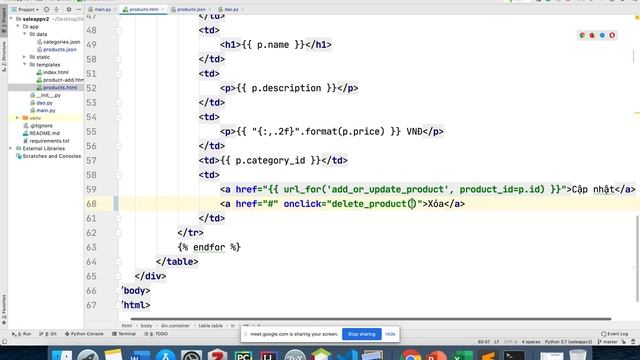Open Microsoft Word from the Dock
This screenshot has width=640, height=360.
click(x=139, y=355)
